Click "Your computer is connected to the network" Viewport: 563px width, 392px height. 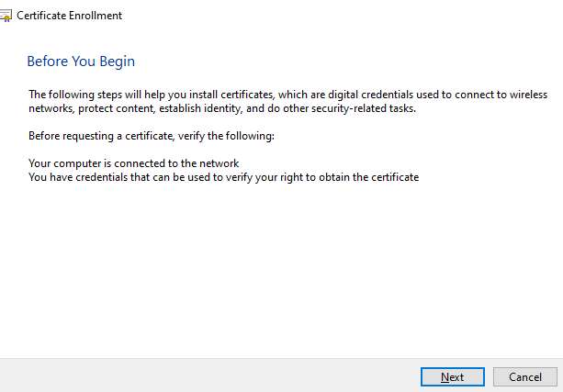point(133,163)
